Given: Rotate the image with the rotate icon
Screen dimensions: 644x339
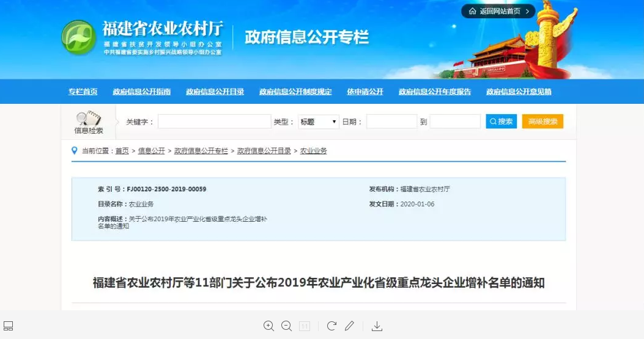Looking at the screenshot, I should (331, 326).
